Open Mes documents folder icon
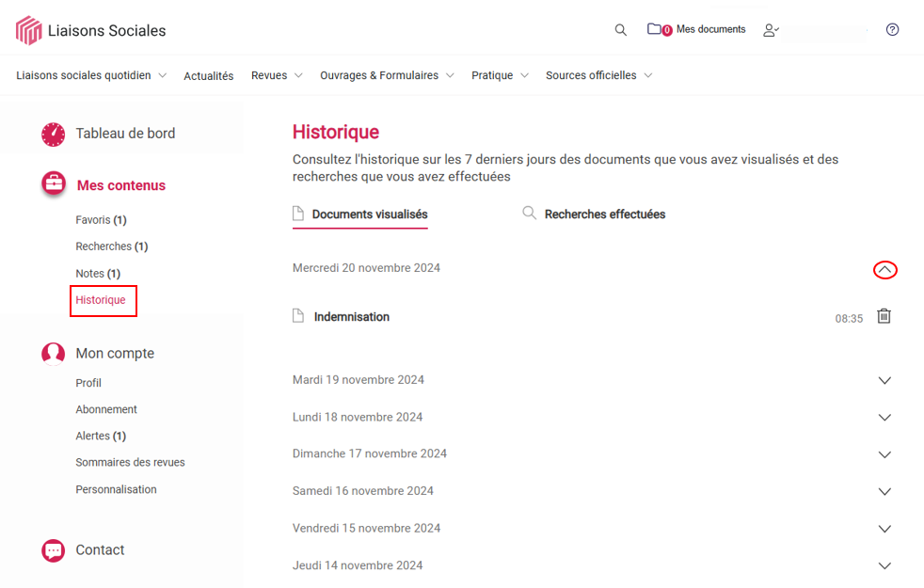The image size is (924, 588). tap(654, 29)
